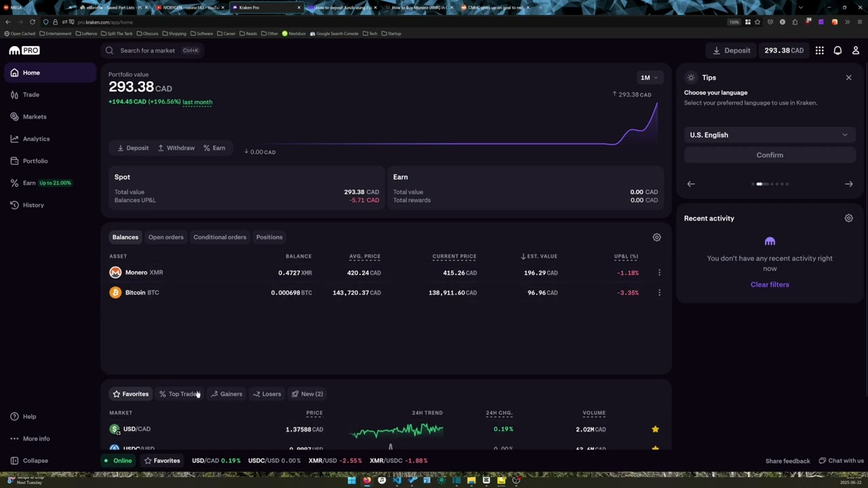Click the top bar Deposit button
The height and width of the screenshot is (488, 868).
(732, 50)
